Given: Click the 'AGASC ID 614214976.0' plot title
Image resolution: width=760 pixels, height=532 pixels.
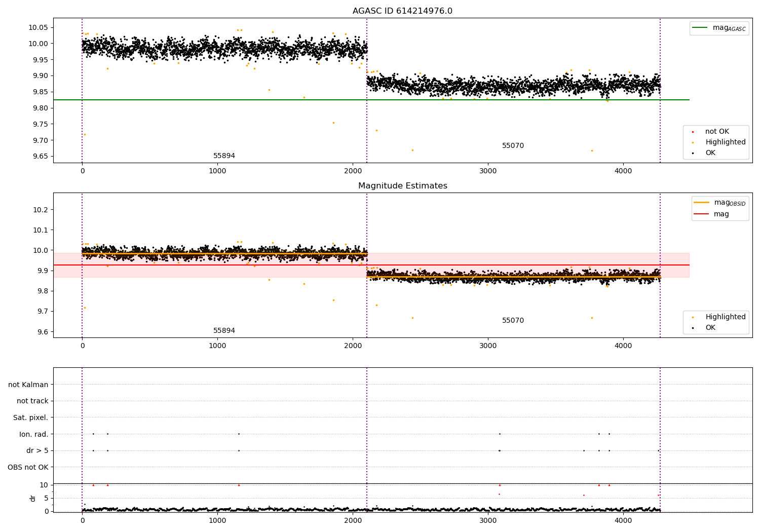Looking at the screenshot, I should (403, 11).
